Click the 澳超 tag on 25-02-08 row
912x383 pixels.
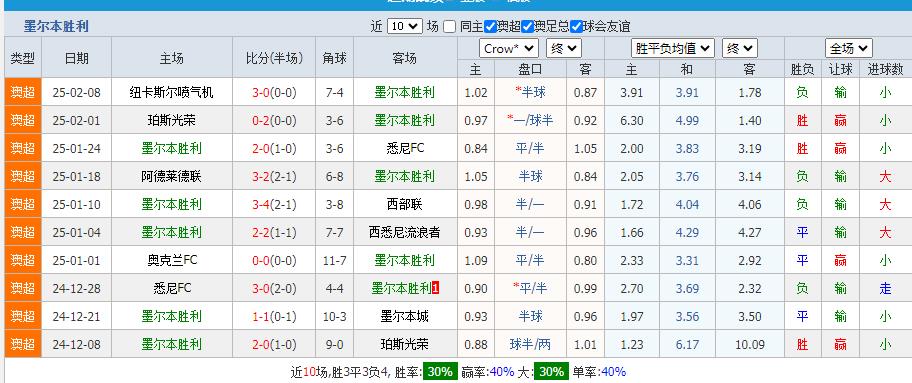coord(23,93)
